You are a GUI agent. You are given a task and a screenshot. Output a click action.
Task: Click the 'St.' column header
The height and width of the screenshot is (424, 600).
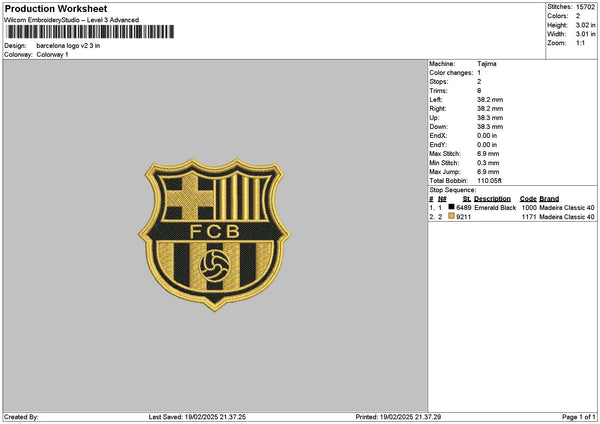[x=467, y=199]
